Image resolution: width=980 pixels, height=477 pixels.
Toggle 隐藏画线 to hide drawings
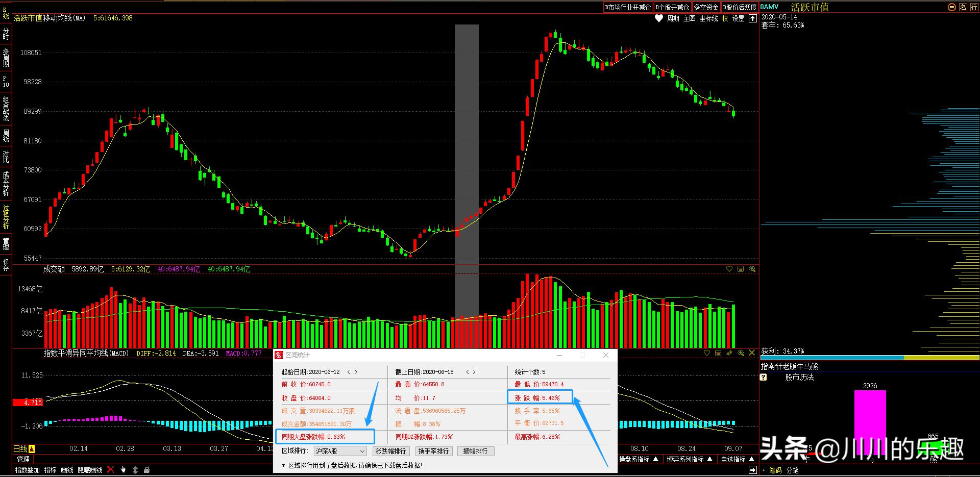90,470
